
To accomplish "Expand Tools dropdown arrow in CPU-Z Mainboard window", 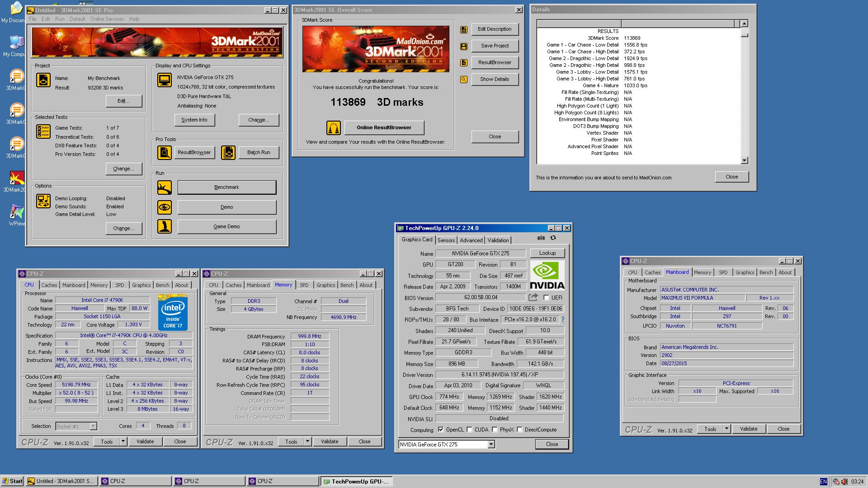I will (726, 429).
